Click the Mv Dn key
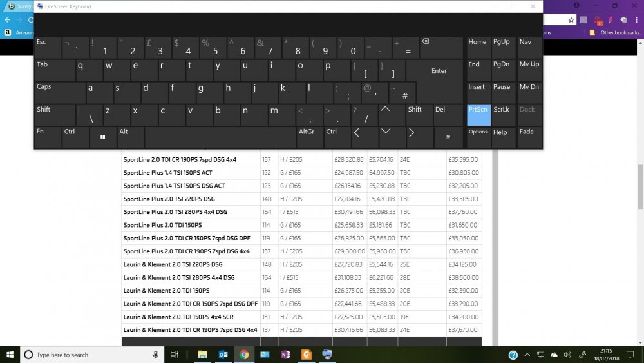The height and width of the screenshot is (363, 644). pos(529,92)
